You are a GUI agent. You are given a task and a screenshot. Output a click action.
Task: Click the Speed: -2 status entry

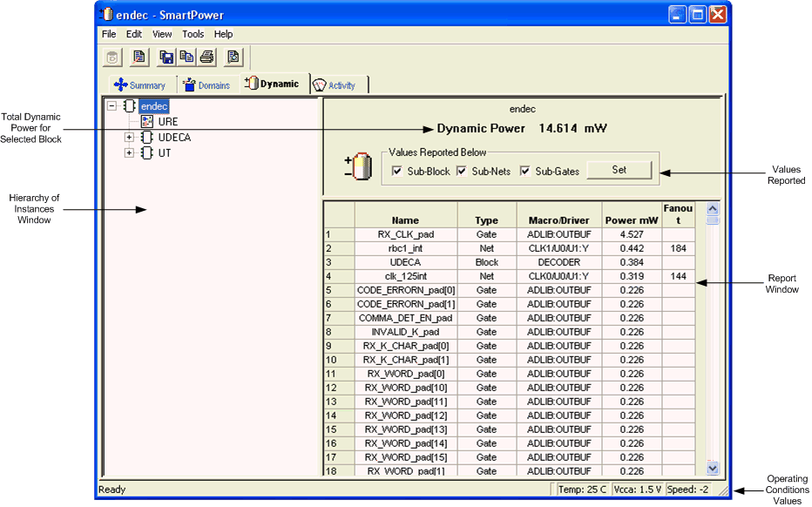tap(688, 490)
